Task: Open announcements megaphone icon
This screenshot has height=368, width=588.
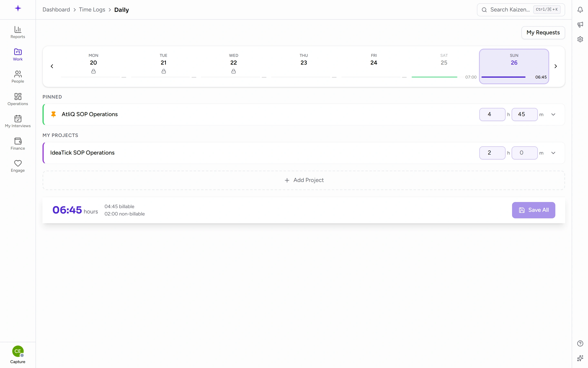Action: (x=580, y=24)
